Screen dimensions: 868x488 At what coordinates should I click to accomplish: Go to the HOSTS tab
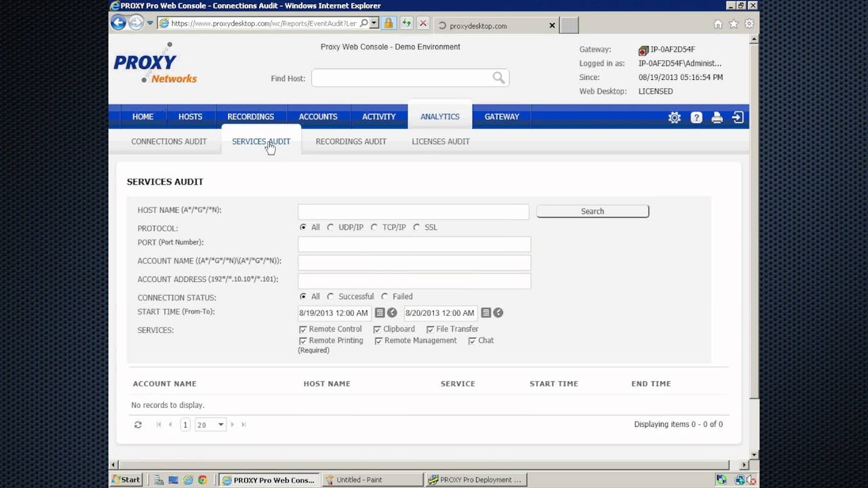[x=191, y=117]
